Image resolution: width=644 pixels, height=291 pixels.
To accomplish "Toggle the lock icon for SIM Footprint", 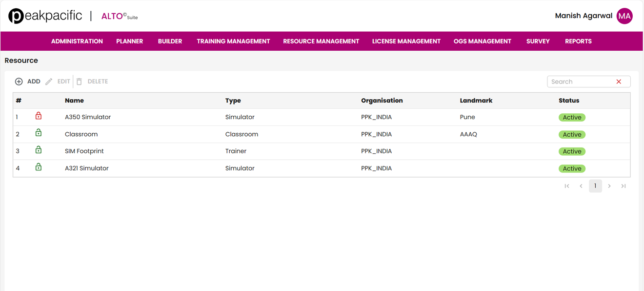I will click(x=39, y=150).
